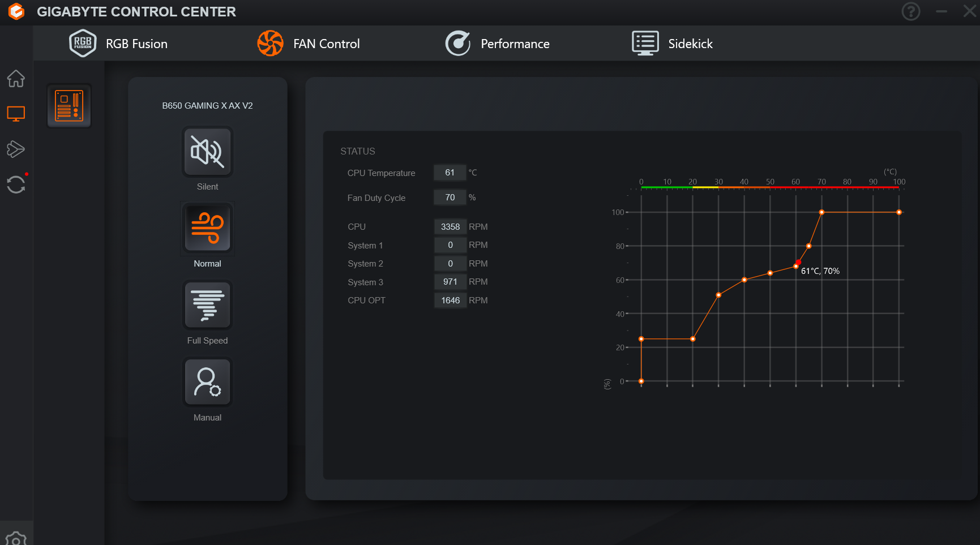Image resolution: width=980 pixels, height=545 pixels.
Task: Click the CPU Temperature value 61
Action: click(x=450, y=173)
